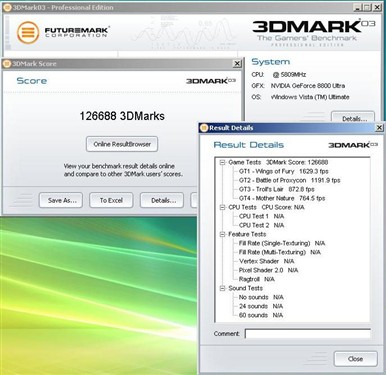The image size is (386, 375).
Task: Select the CPU Tests CPU Score row
Action: 266,207
